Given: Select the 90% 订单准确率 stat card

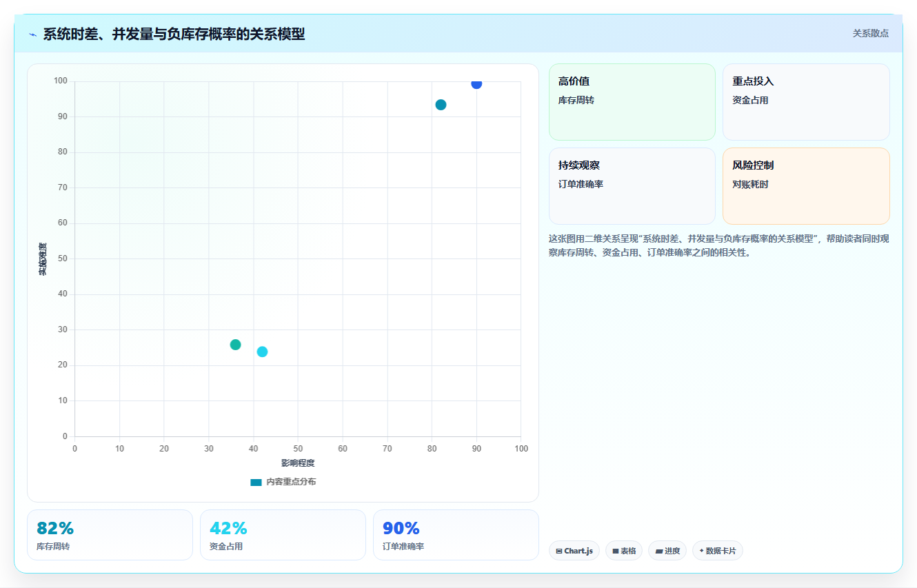Looking at the screenshot, I should pyautogui.click(x=456, y=535).
